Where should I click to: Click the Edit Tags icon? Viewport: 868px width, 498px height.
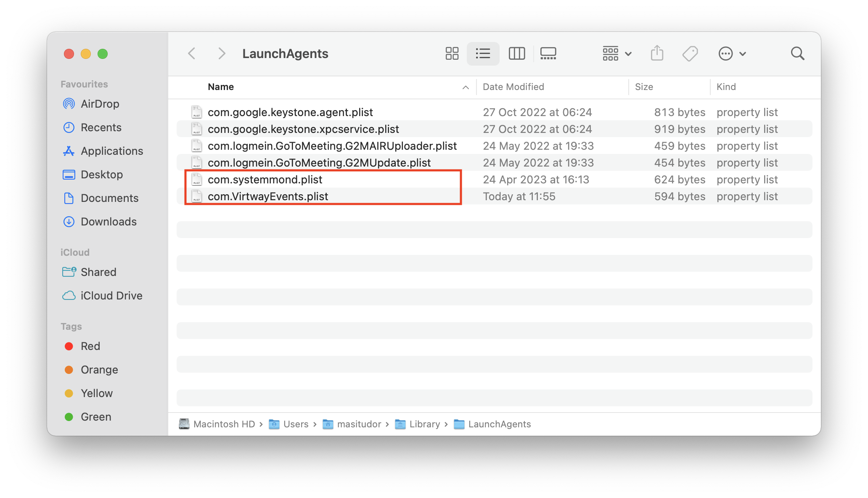point(690,53)
